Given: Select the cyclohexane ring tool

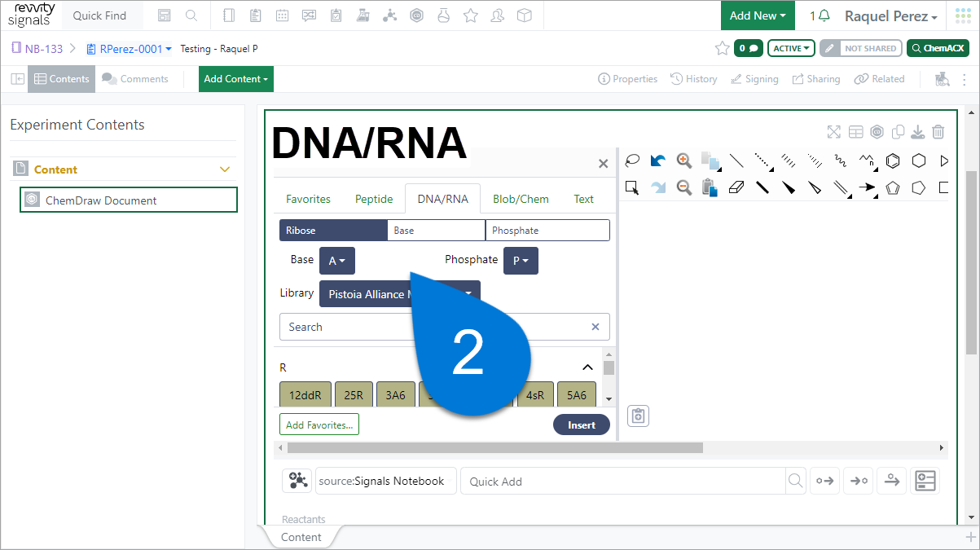Looking at the screenshot, I should pyautogui.click(x=919, y=161).
